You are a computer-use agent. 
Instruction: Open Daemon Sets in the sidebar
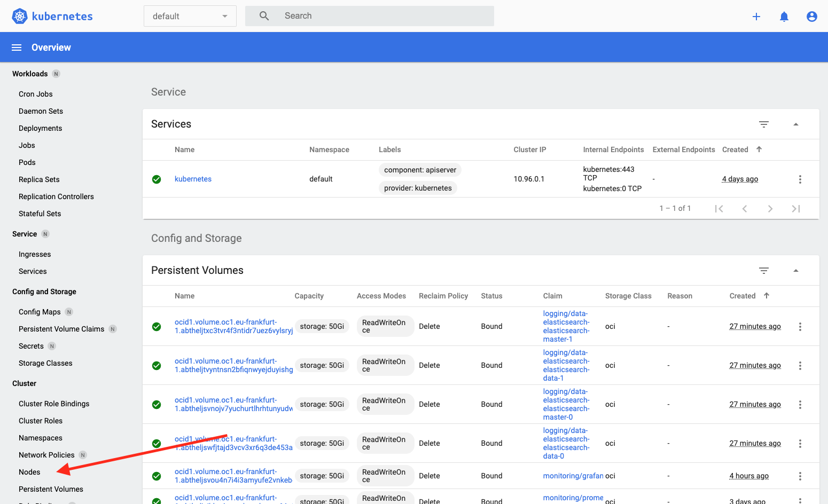pos(41,111)
